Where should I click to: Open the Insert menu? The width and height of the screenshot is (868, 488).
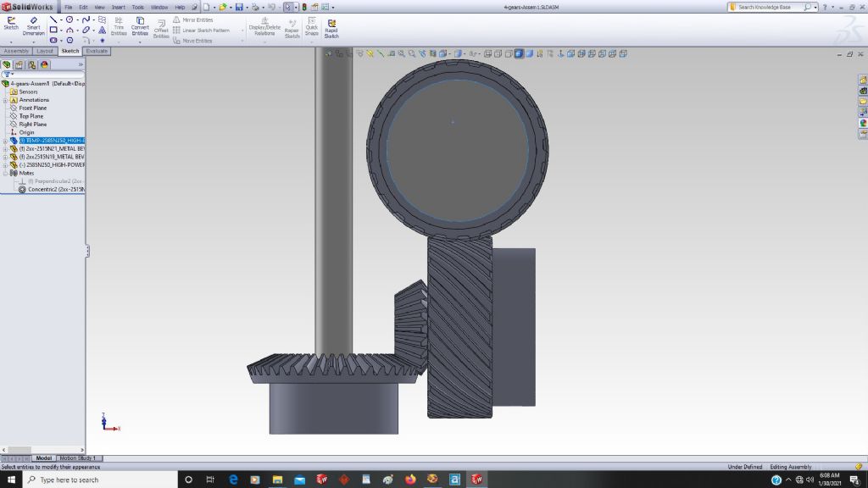pos(118,7)
